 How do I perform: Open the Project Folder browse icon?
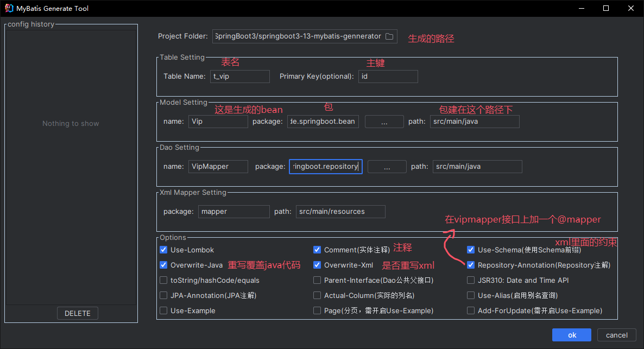(x=389, y=36)
